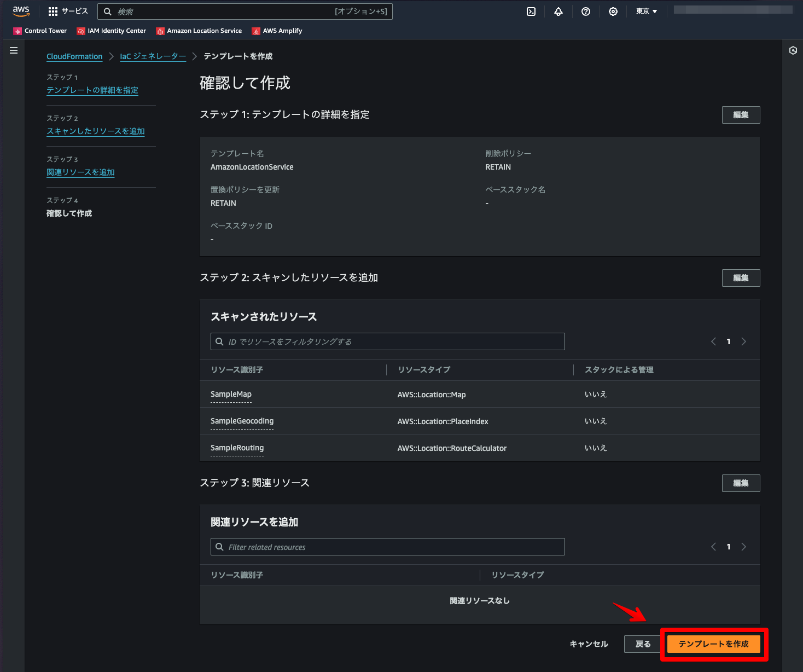Click AWS::Location::PlaceIndex resource type cell
Viewport: 803px width, 672px height.
click(443, 421)
